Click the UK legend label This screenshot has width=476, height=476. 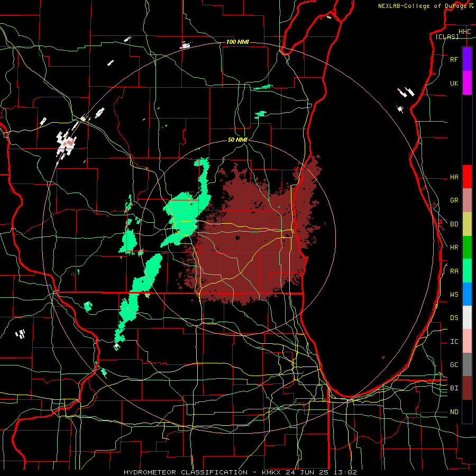click(454, 83)
